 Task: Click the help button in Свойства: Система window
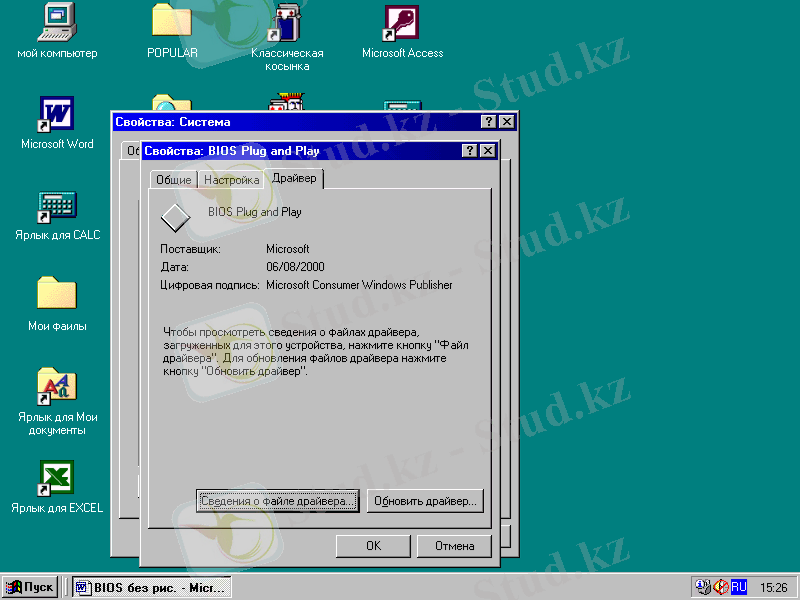coord(488,121)
